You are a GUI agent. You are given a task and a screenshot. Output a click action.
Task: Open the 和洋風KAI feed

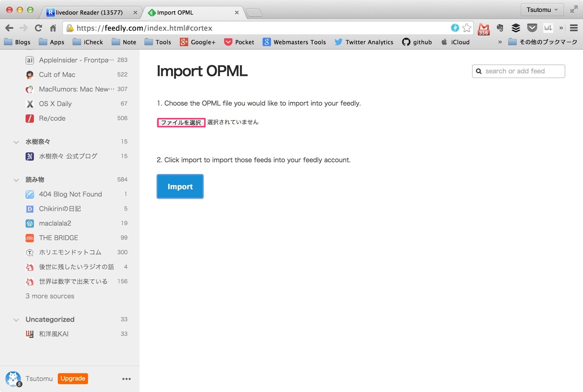(76, 334)
